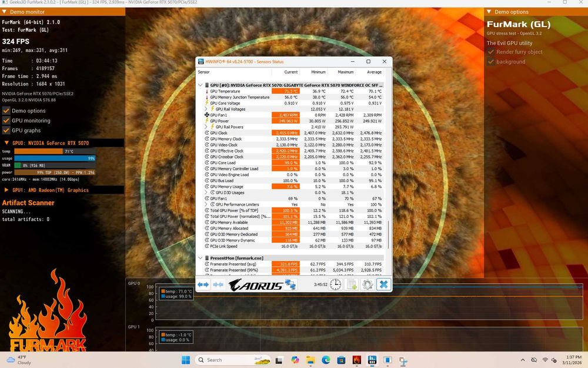Image resolution: width=588 pixels, height=368 pixels.
Task: Click the HWiNFO clock reset timer icon
Action: [335, 284]
